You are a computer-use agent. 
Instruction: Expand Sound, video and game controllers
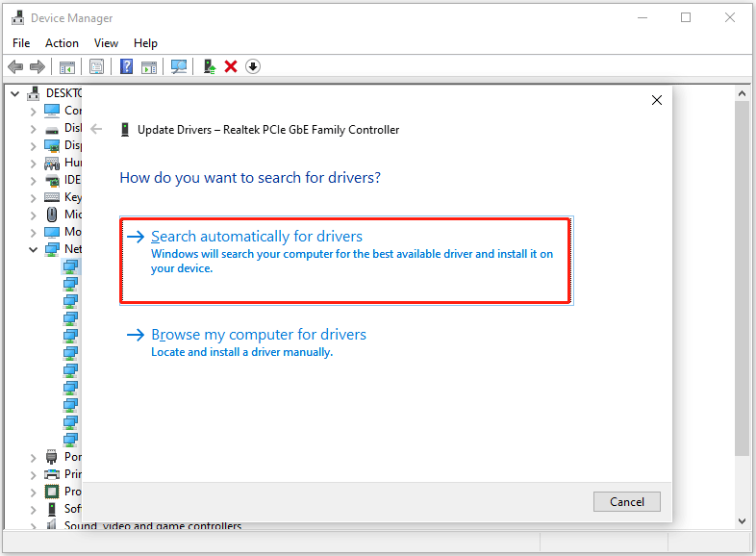point(34,526)
